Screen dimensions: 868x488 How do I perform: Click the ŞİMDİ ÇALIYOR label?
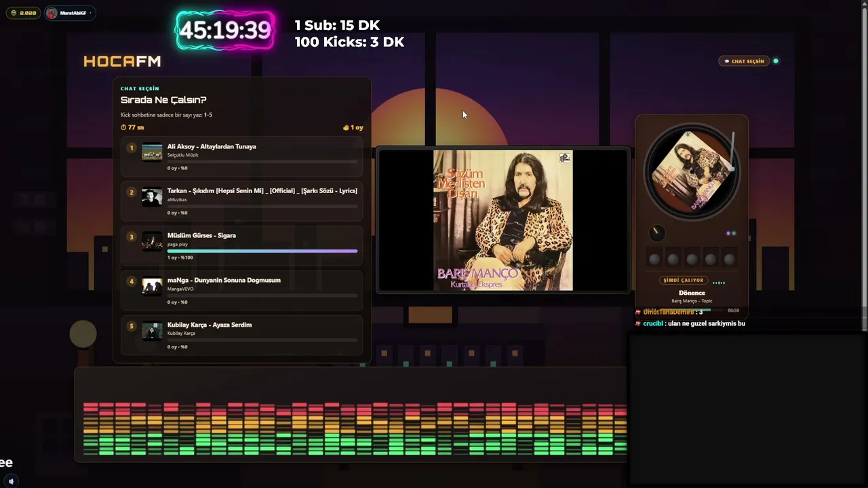tap(684, 280)
